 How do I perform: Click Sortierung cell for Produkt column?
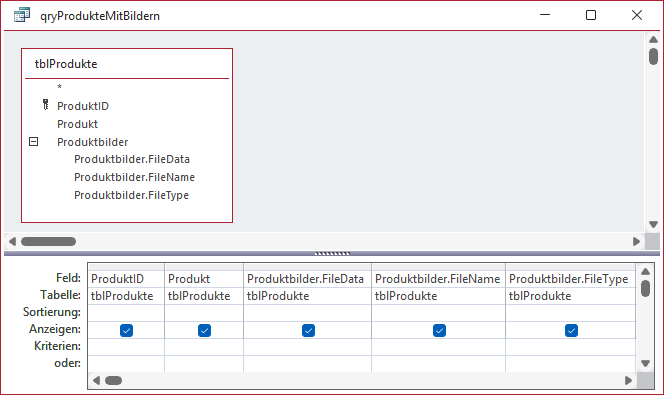(x=204, y=313)
